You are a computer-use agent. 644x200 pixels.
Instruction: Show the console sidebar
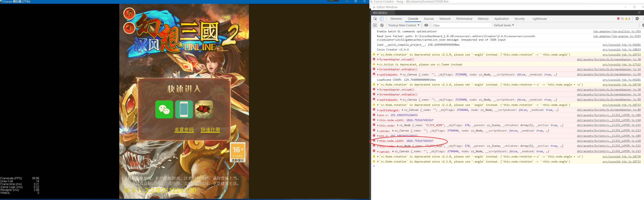pos(375,25)
